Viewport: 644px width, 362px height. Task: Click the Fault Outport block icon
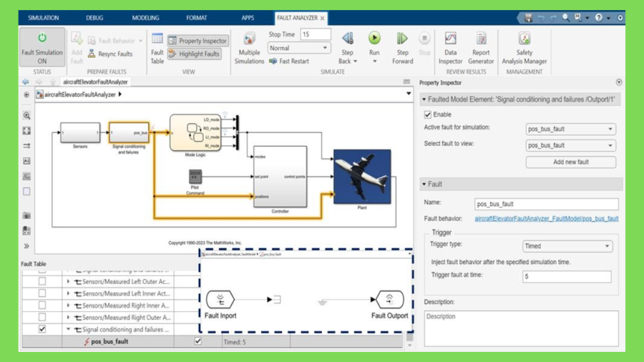click(x=389, y=300)
